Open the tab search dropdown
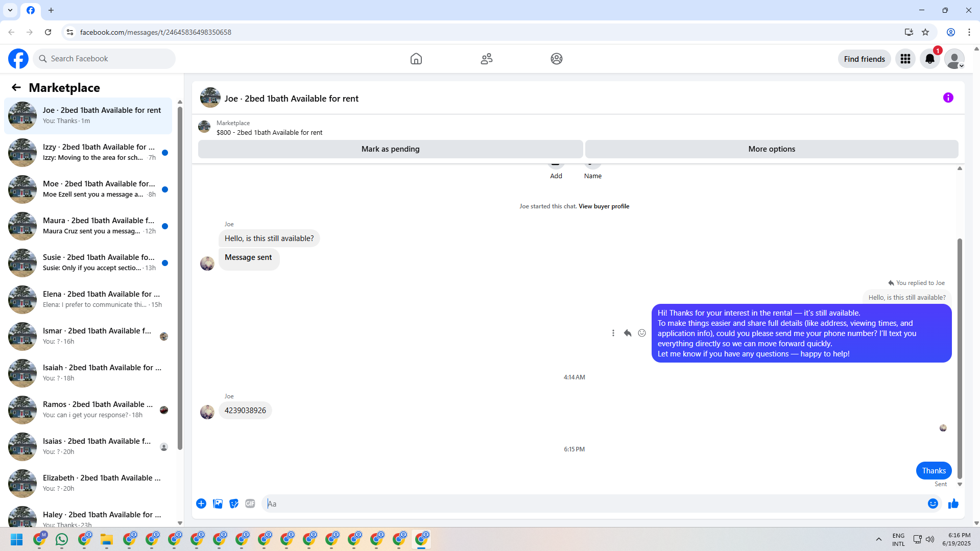 click(x=10, y=10)
